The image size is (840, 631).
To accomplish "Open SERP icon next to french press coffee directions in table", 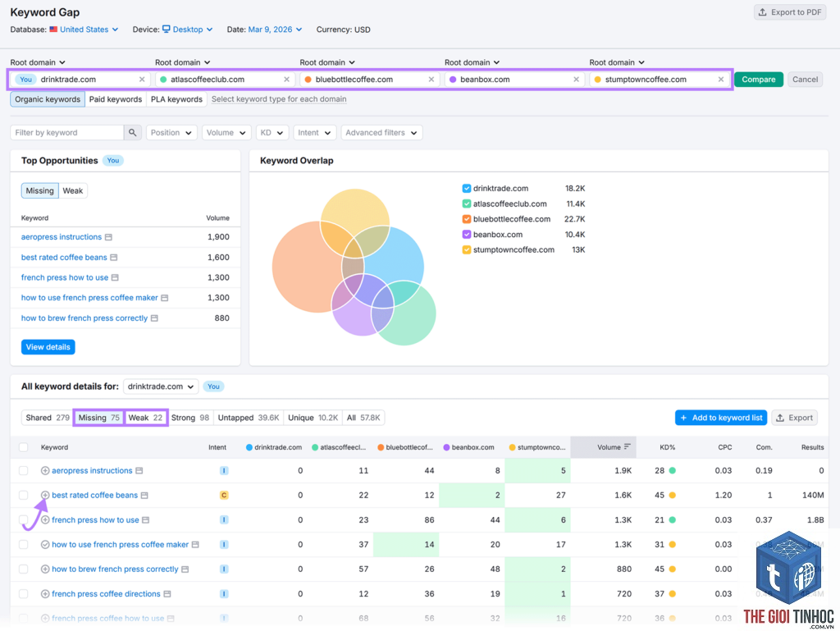I will [167, 594].
